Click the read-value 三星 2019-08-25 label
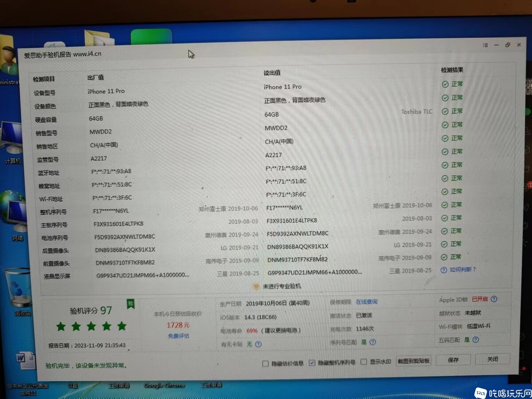The image size is (532, 399). pyautogui.click(x=411, y=270)
